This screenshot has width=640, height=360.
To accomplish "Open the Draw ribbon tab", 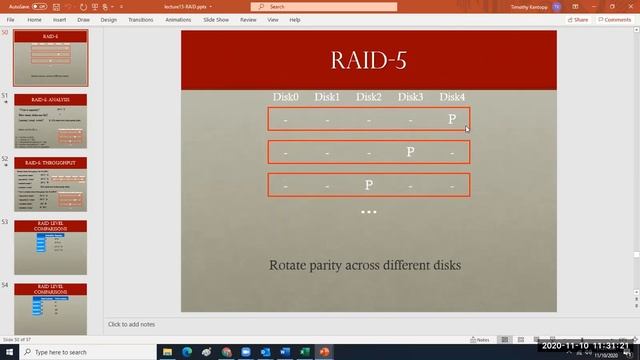I will [x=83, y=20].
